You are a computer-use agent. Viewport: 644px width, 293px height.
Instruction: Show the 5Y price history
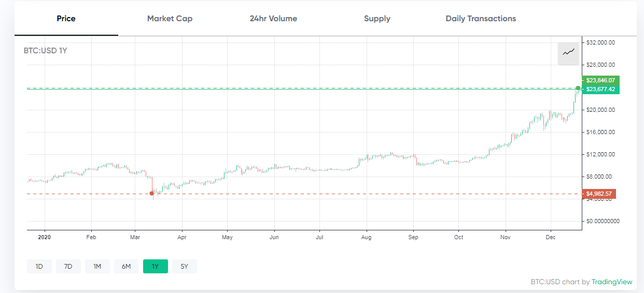[185, 267]
